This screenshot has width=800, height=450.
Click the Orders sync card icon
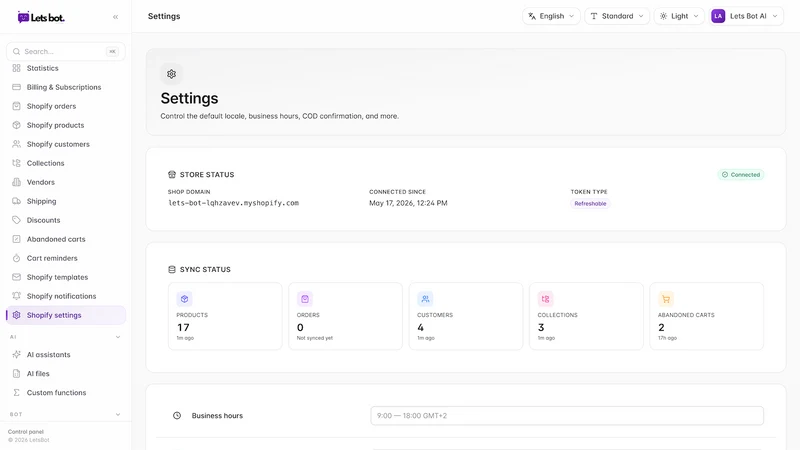305,299
